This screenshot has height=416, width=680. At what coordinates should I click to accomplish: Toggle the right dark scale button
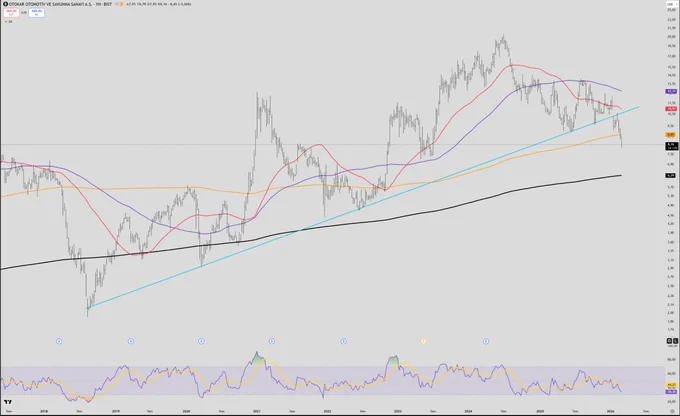pyautogui.click(x=675, y=341)
